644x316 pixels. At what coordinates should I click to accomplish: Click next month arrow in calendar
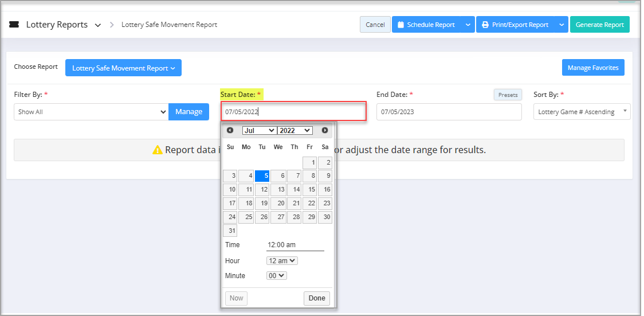(x=325, y=130)
